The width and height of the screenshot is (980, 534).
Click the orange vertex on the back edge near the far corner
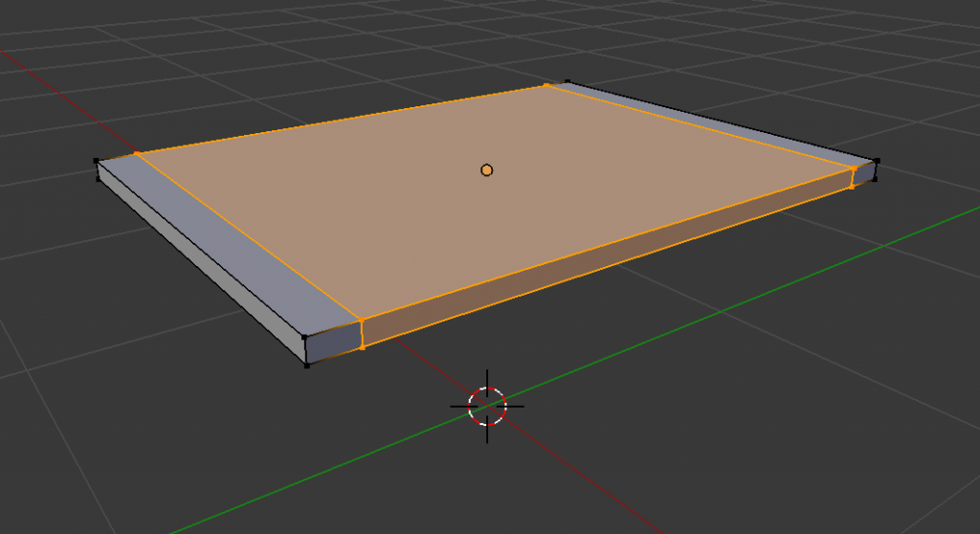[x=546, y=85]
